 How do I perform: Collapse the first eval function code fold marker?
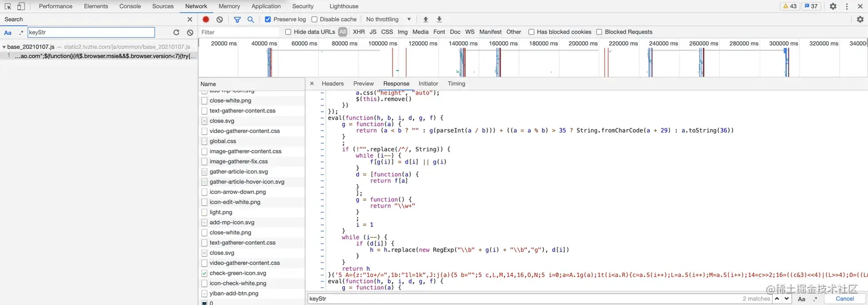pyautogui.click(x=323, y=118)
